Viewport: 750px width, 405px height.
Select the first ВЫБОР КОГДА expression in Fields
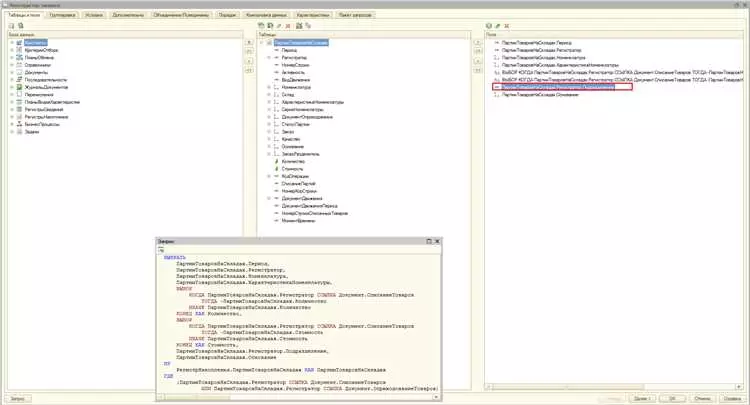[x=622, y=72]
